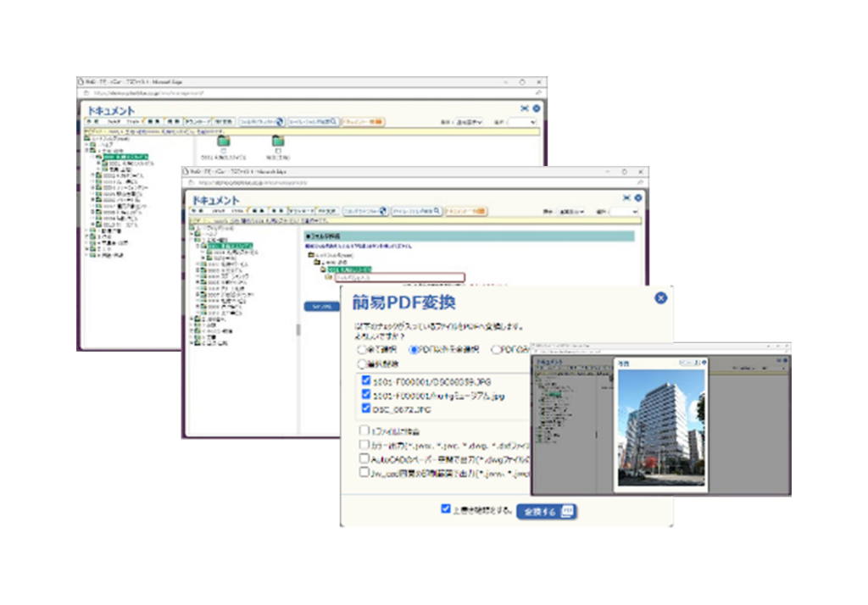868x605 pixels.
Task: Enable the AutoCAD paper layout output checkbox
Action: coord(364,458)
